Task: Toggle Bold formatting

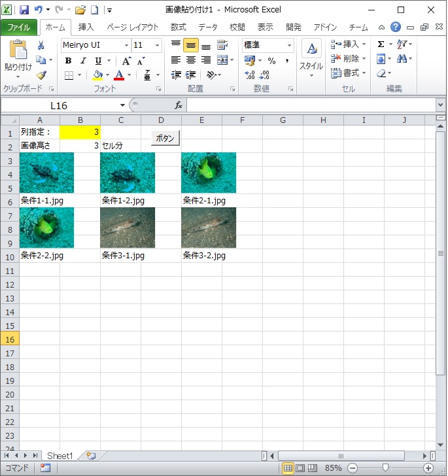Action: coord(68,61)
